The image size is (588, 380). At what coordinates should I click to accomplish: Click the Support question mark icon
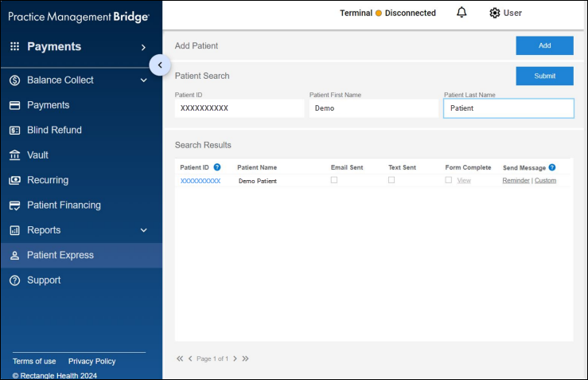click(x=14, y=280)
